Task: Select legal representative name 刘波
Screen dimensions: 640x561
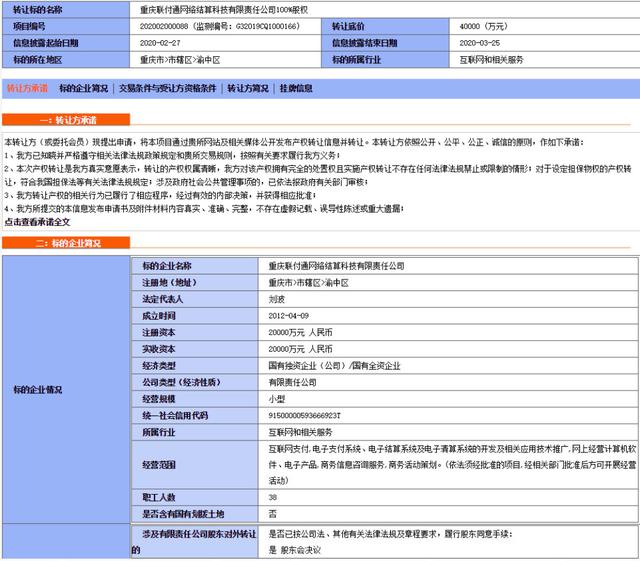Action: [276, 299]
